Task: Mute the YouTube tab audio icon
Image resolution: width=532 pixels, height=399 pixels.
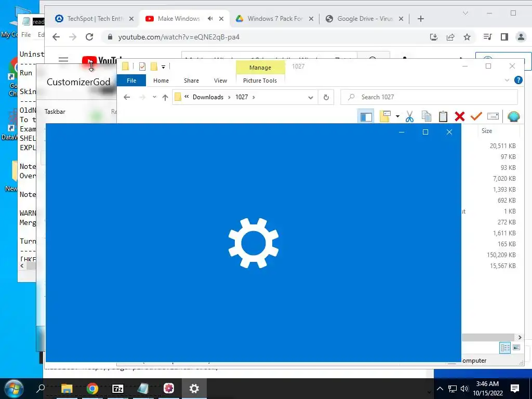Action: pos(210,19)
